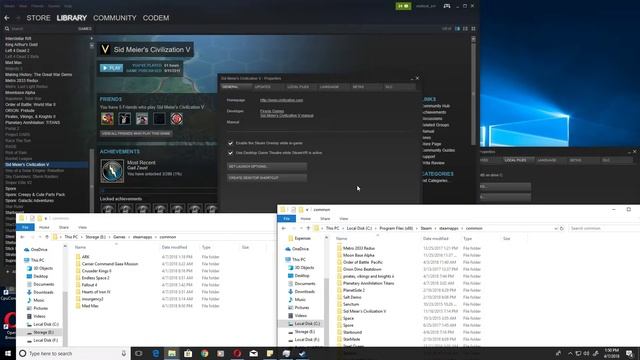Viewport: 640px width, 360px height.
Task: Refresh the Local Disk (C:) common folder view
Action: [562, 229]
